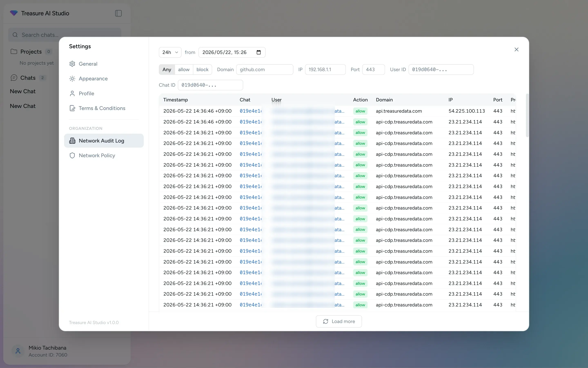Click the Chat column header
Screen dimensions: 588x368
[x=245, y=100]
